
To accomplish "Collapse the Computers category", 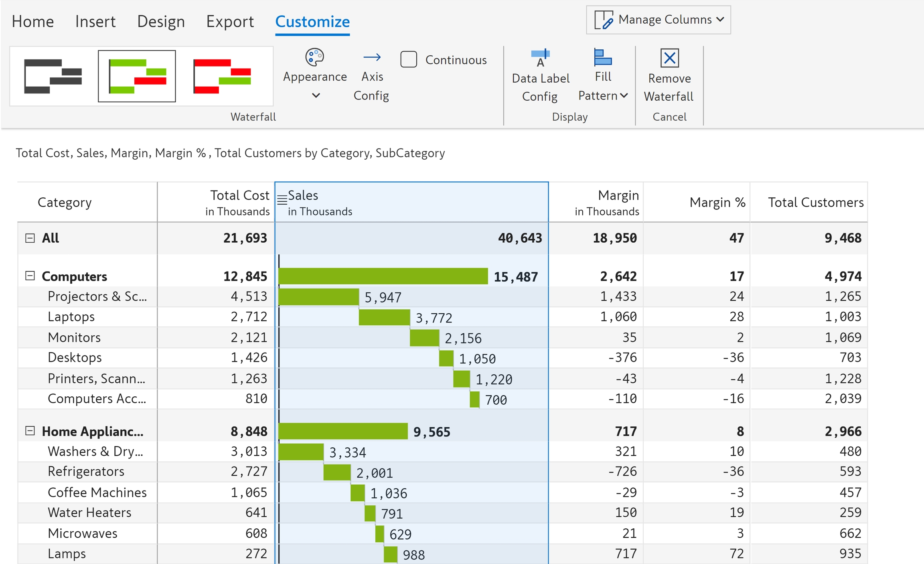I will click(30, 276).
